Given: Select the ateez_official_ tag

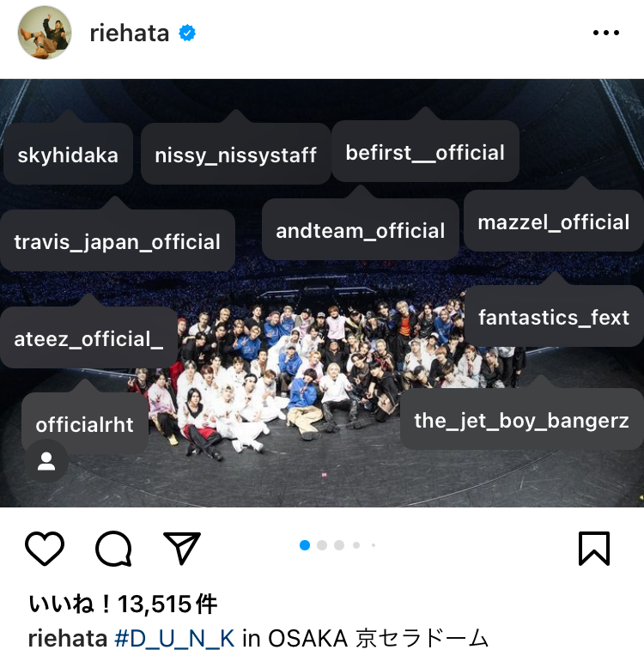Looking at the screenshot, I should click(88, 338).
